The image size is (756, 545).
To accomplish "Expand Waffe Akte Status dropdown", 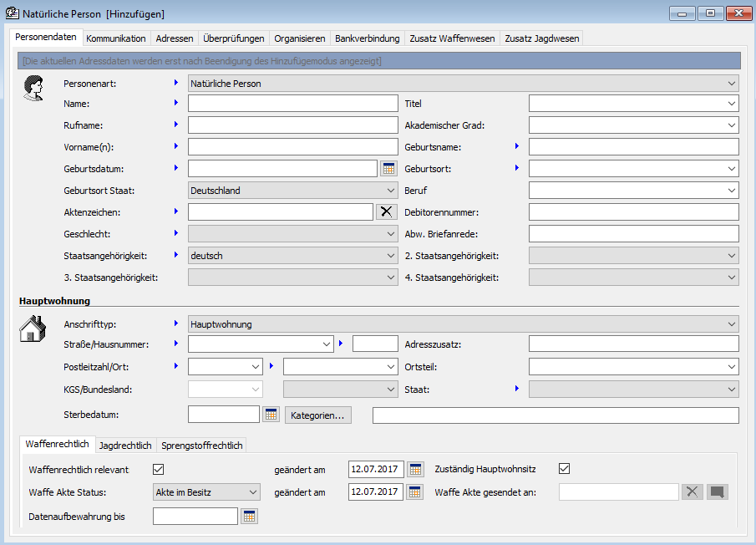I will click(253, 492).
